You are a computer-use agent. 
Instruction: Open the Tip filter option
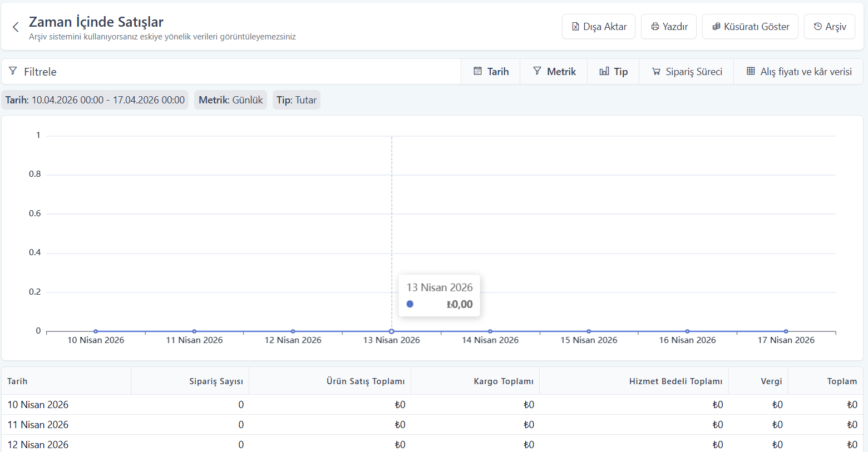coord(613,71)
